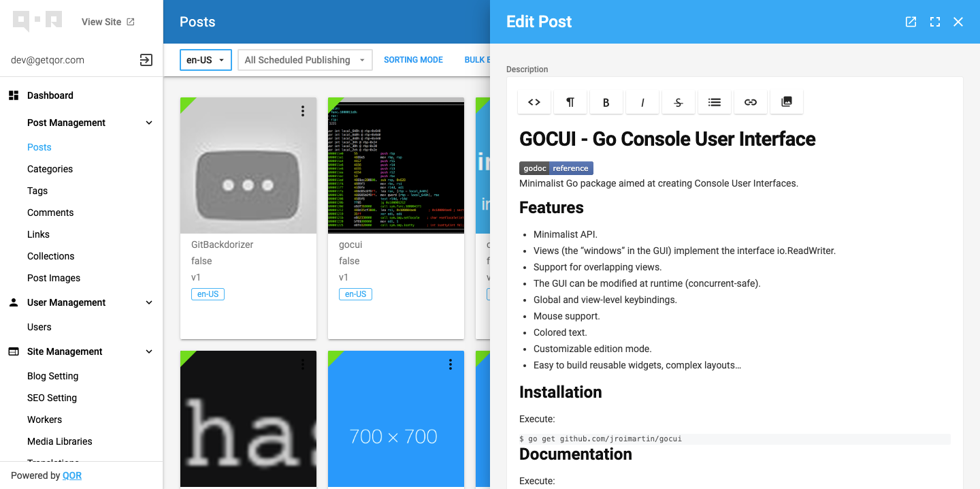Open Media Libraries in the sidebar
This screenshot has width=980, height=489.
pyautogui.click(x=60, y=441)
